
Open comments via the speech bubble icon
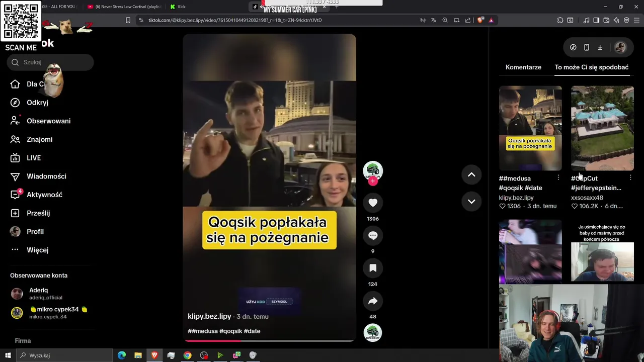pos(373,235)
